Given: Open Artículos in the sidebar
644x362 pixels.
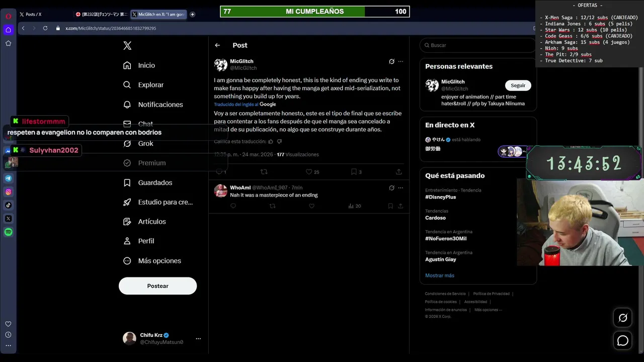Looking at the screenshot, I should pyautogui.click(x=144, y=222).
